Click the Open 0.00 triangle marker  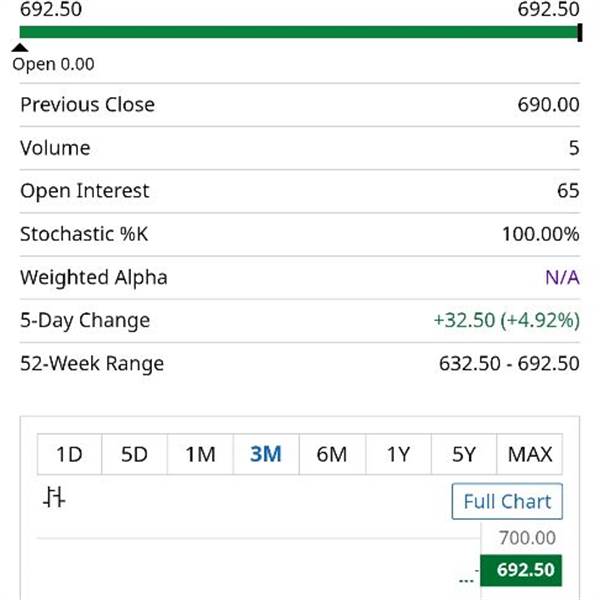[x=20, y=48]
